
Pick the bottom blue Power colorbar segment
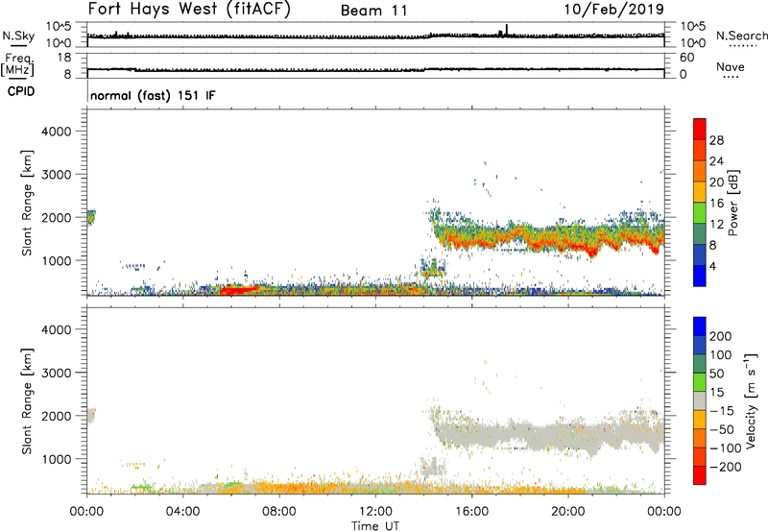700,277
